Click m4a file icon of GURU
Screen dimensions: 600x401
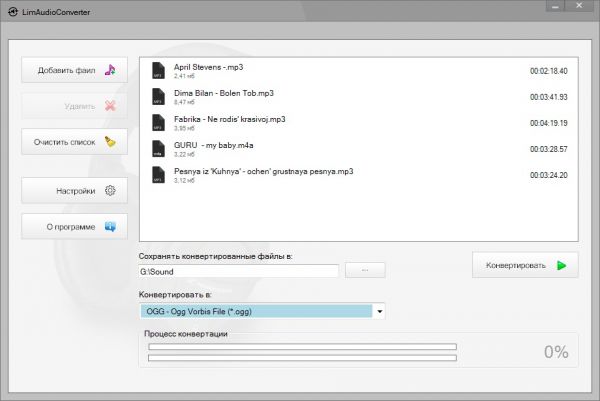[x=158, y=149]
